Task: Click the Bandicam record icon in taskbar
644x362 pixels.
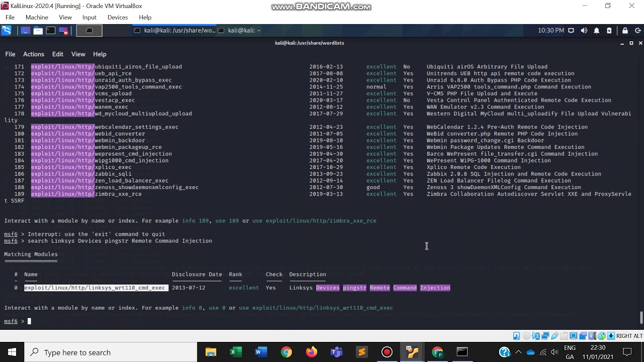Action: tap(387, 352)
